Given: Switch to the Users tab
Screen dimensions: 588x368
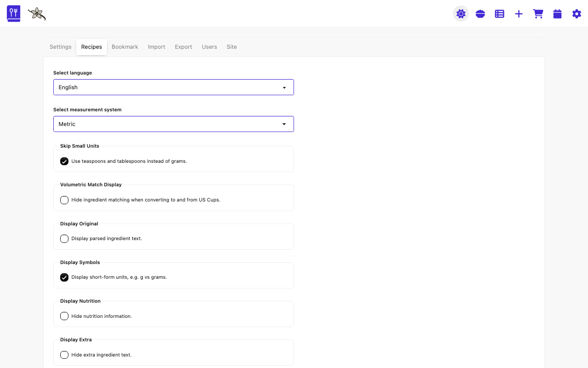Looking at the screenshot, I should (209, 47).
